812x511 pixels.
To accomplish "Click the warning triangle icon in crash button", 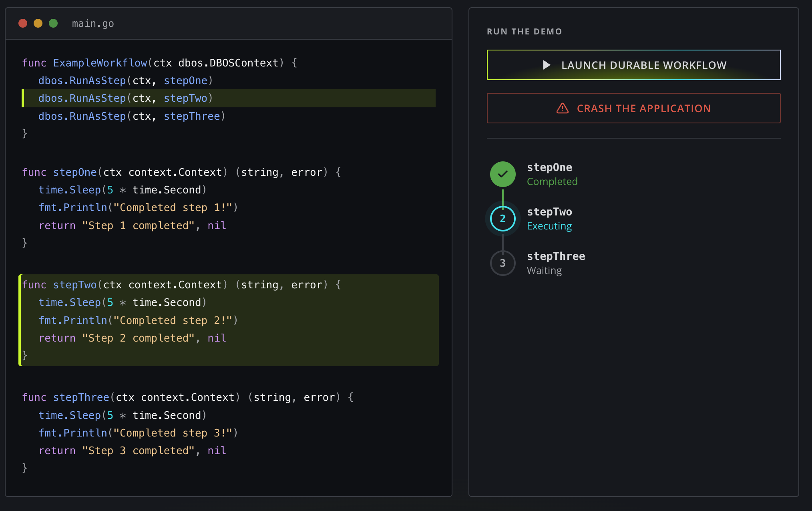I will coord(563,108).
